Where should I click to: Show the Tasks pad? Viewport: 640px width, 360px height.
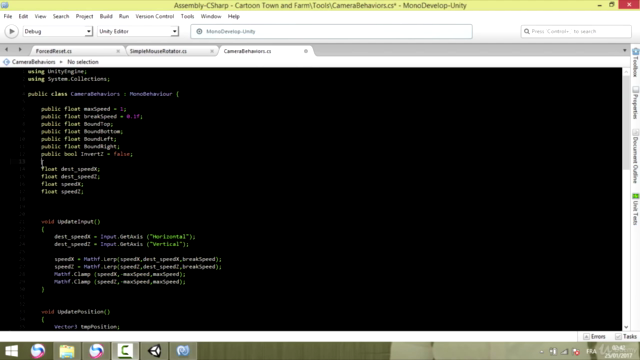[626, 337]
